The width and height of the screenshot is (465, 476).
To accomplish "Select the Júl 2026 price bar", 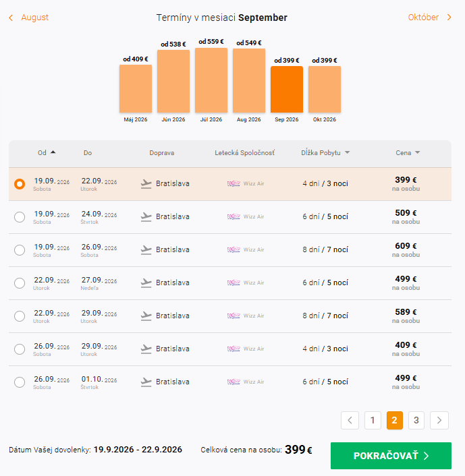I will [211, 80].
